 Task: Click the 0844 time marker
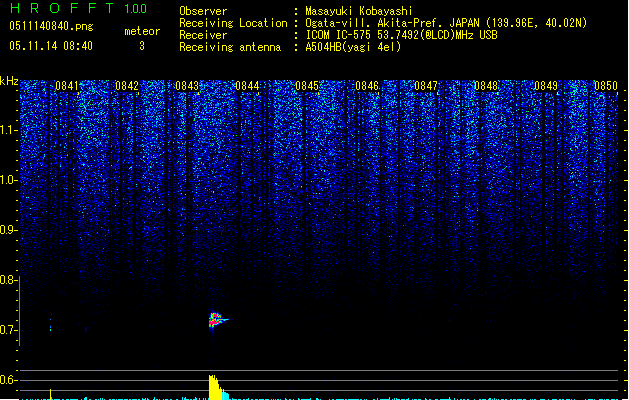[x=247, y=86]
